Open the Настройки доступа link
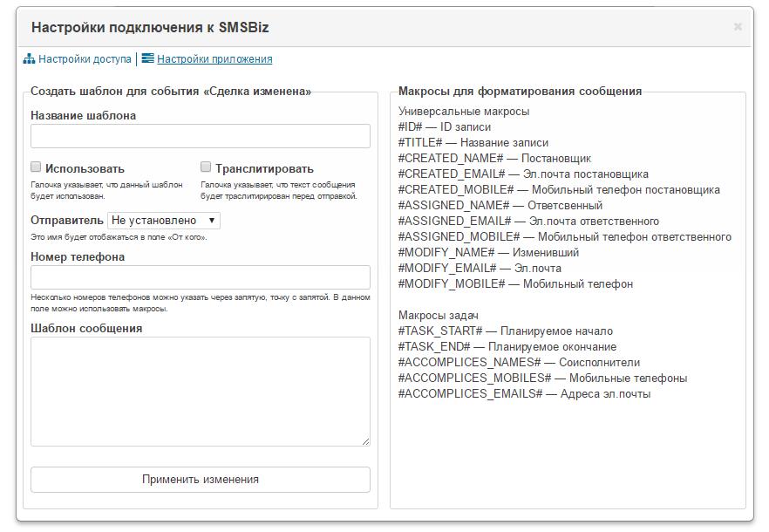 click(x=85, y=59)
